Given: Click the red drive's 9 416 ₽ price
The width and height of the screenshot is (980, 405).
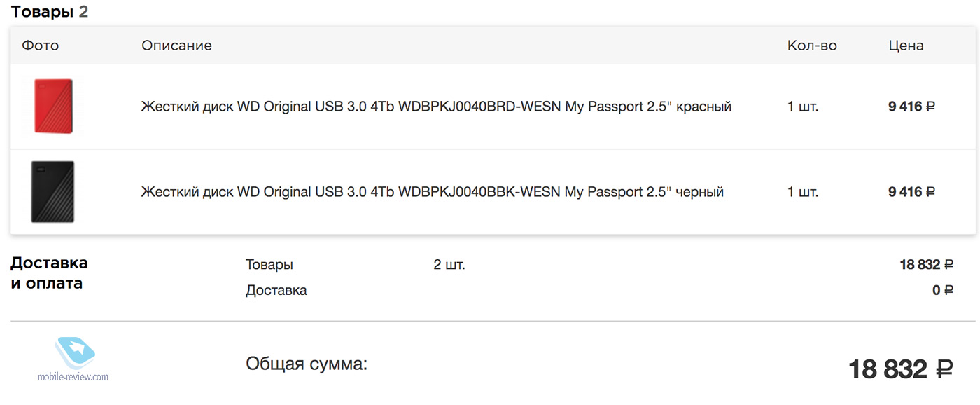Looking at the screenshot, I should [x=911, y=107].
